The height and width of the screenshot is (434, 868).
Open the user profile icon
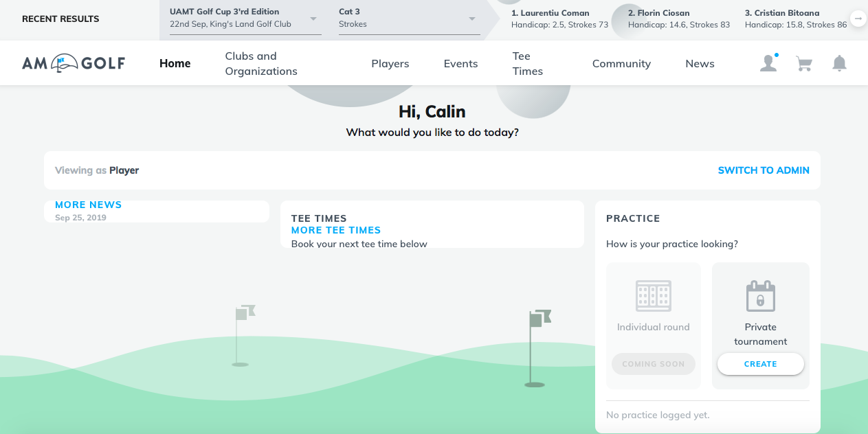coord(769,63)
